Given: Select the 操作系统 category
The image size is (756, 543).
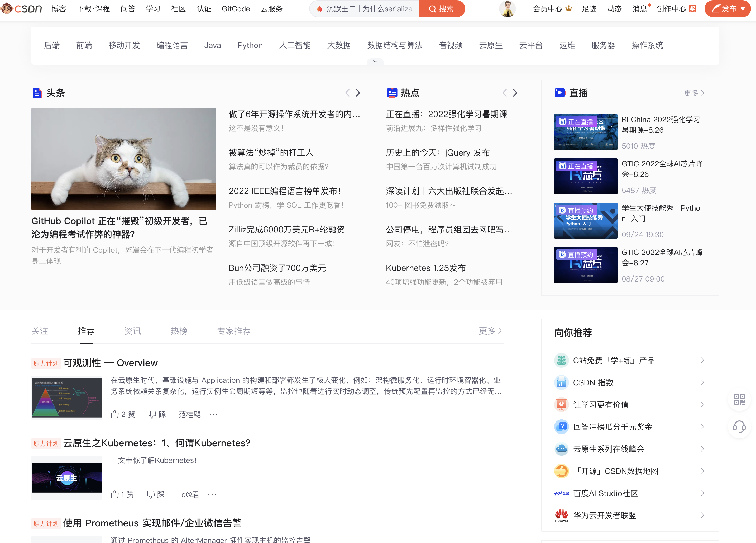Looking at the screenshot, I should (x=647, y=45).
